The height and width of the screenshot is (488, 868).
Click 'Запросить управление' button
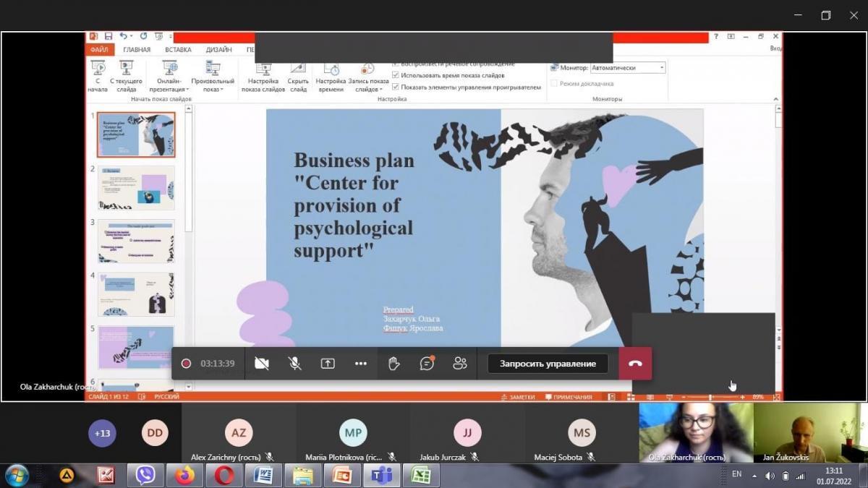pyautogui.click(x=548, y=364)
